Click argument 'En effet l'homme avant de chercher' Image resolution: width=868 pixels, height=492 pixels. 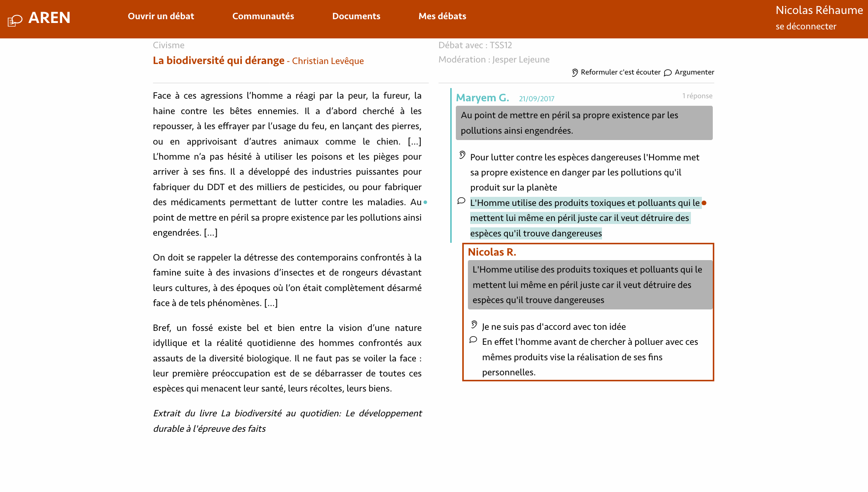[590, 357]
